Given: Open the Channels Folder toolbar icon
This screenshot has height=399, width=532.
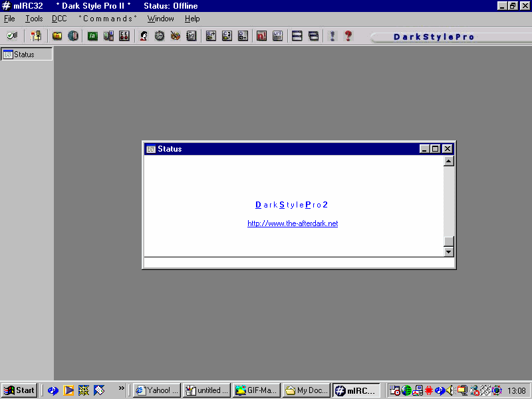Looking at the screenshot, I should coord(57,36).
